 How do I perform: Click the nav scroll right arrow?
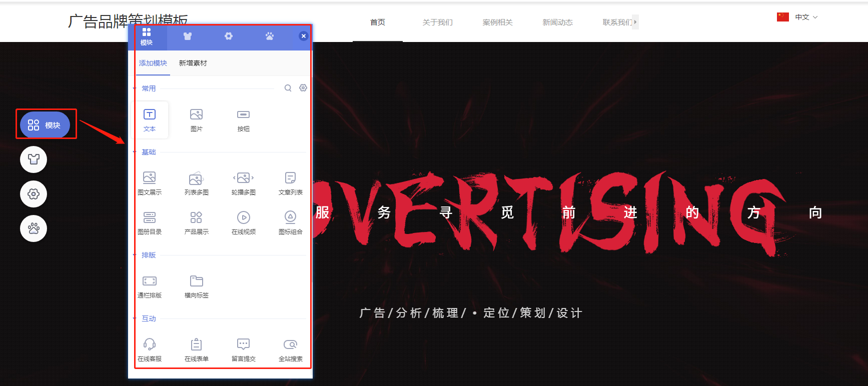coord(635,22)
